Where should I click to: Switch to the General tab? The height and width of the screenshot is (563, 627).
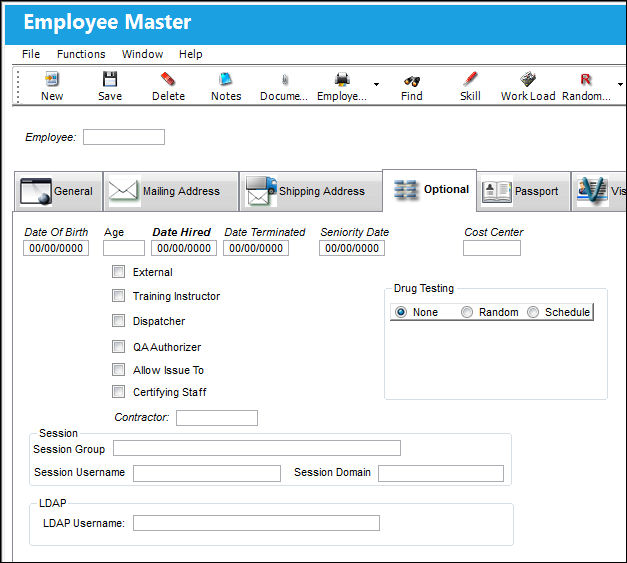58,191
